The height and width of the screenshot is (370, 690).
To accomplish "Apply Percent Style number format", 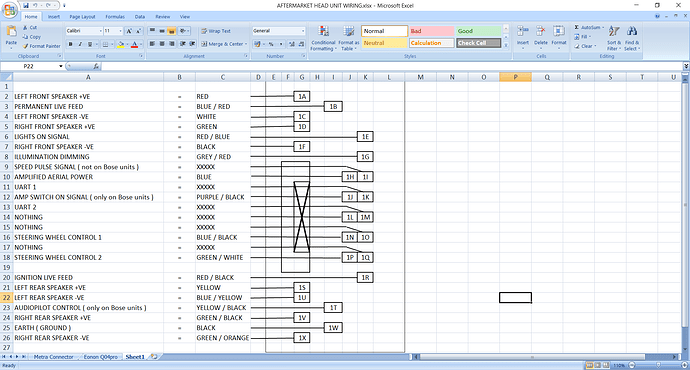I will (x=271, y=44).
